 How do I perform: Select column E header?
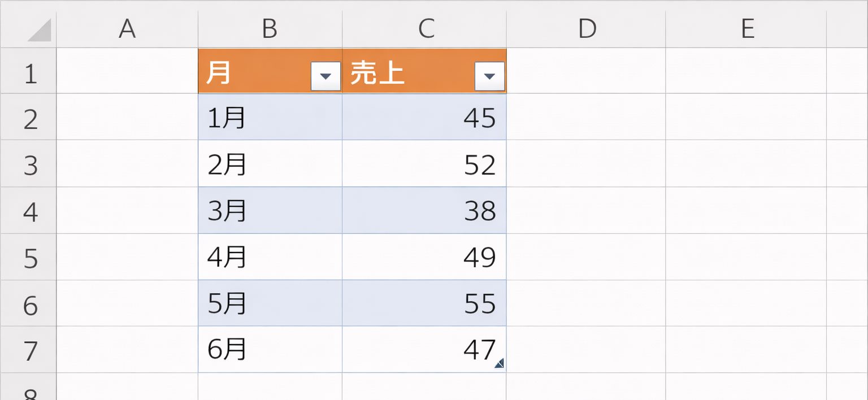[x=746, y=28]
